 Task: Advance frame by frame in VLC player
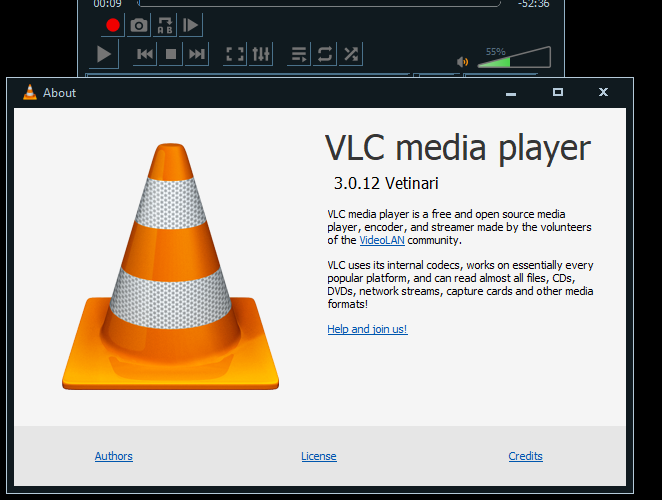pyautogui.click(x=190, y=25)
